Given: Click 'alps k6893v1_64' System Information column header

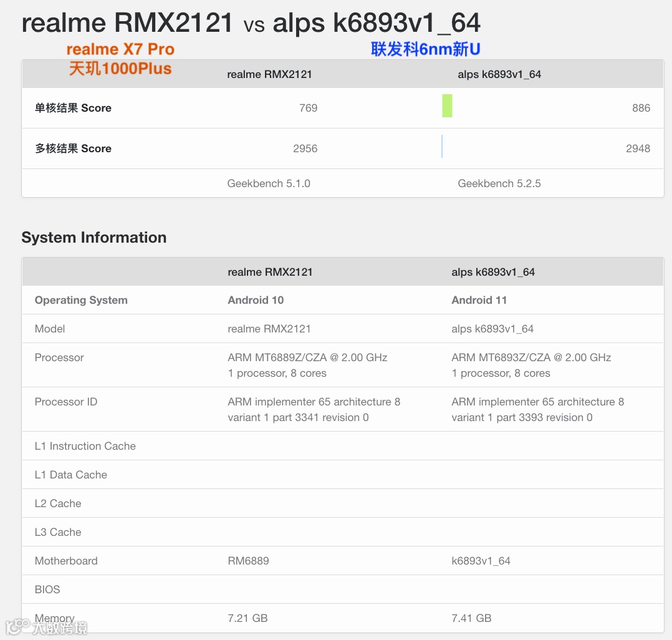Looking at the screenshot, I should (493, 272).
